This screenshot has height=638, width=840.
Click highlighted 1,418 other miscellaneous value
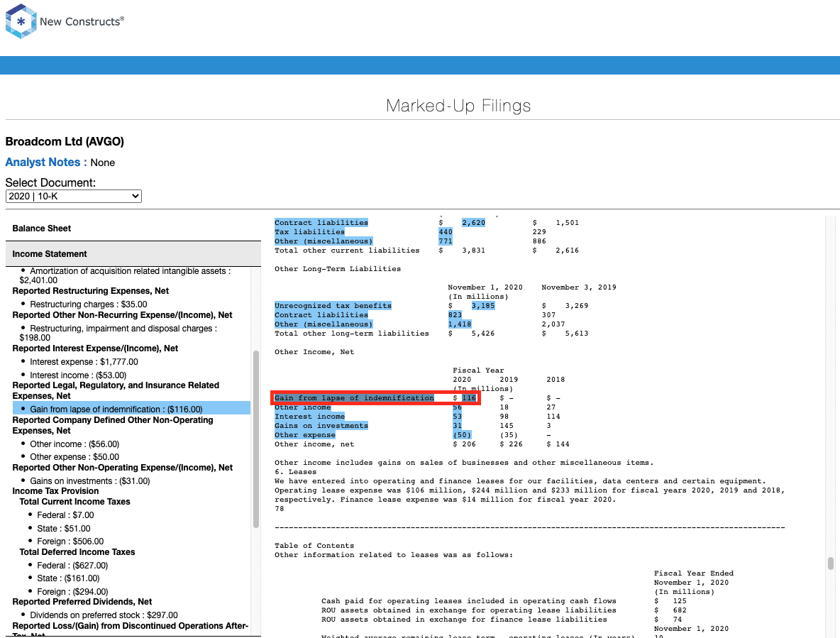coord(460,324)
